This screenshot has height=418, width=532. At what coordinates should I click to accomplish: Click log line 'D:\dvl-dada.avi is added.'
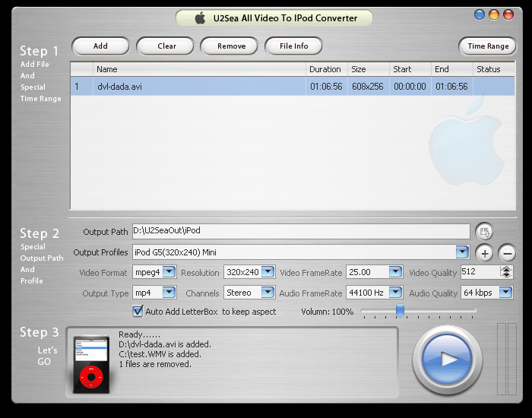[x=165, y=344]
